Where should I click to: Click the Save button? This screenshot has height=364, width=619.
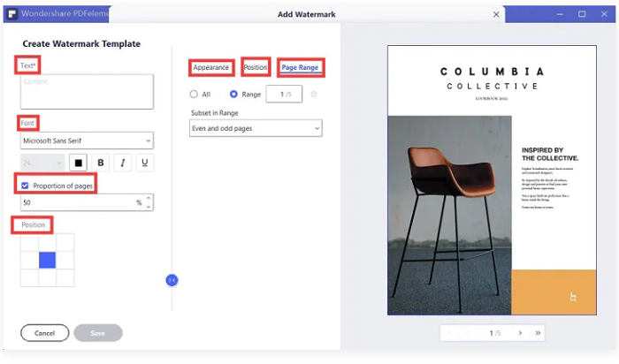[x=98, y=333]
